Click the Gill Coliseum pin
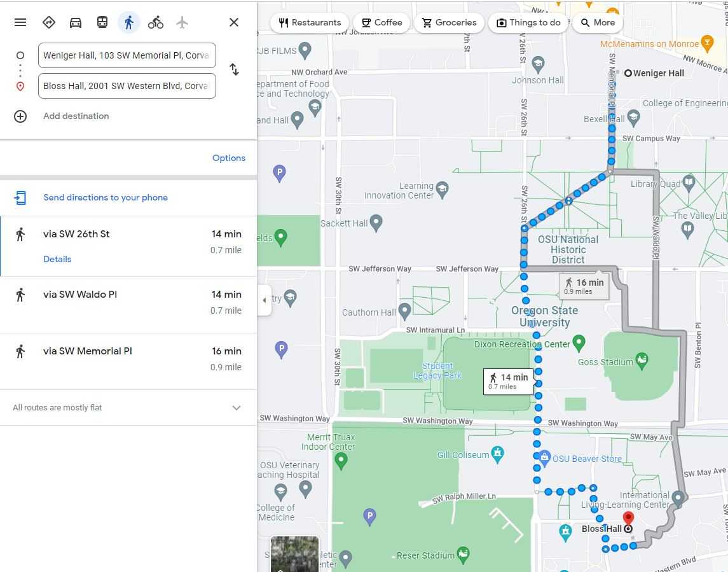This screenshot has height=572, width=728. click(x=498, y=454)
